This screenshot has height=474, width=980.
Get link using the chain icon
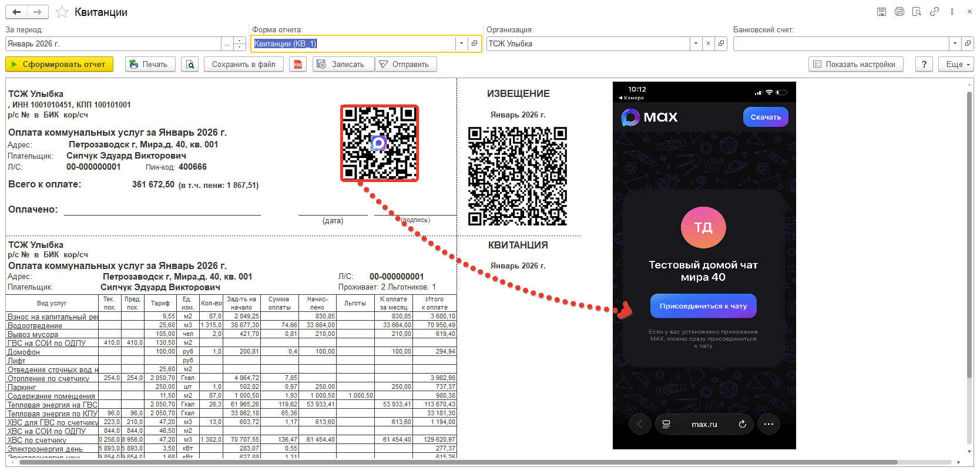934,12
